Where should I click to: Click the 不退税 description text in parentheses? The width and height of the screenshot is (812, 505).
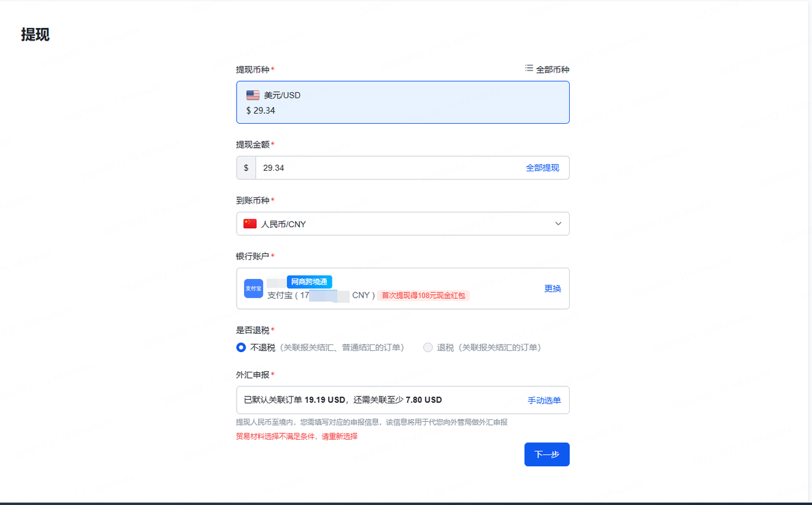(x=343, y=348)
